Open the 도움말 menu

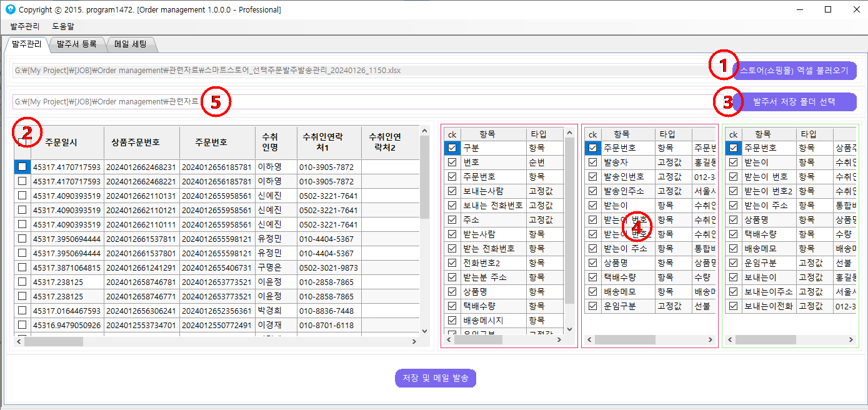coord(62,26)
